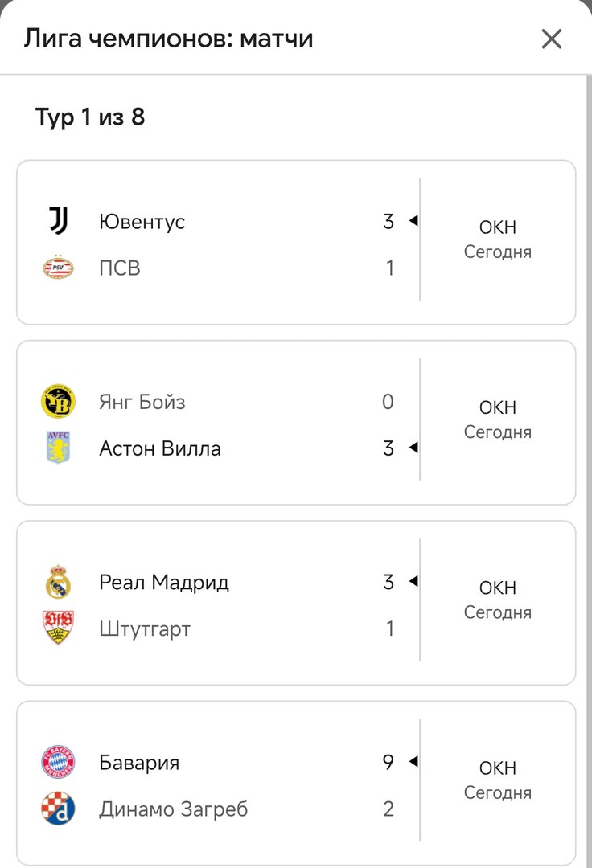592x868 pixels.
Task: Tap the Aston Villa crest
Action: point(58,448)
